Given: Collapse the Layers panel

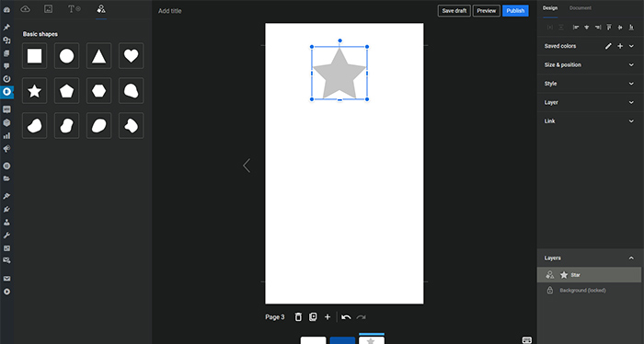Looking at the screenshot, I should point(631,258).
